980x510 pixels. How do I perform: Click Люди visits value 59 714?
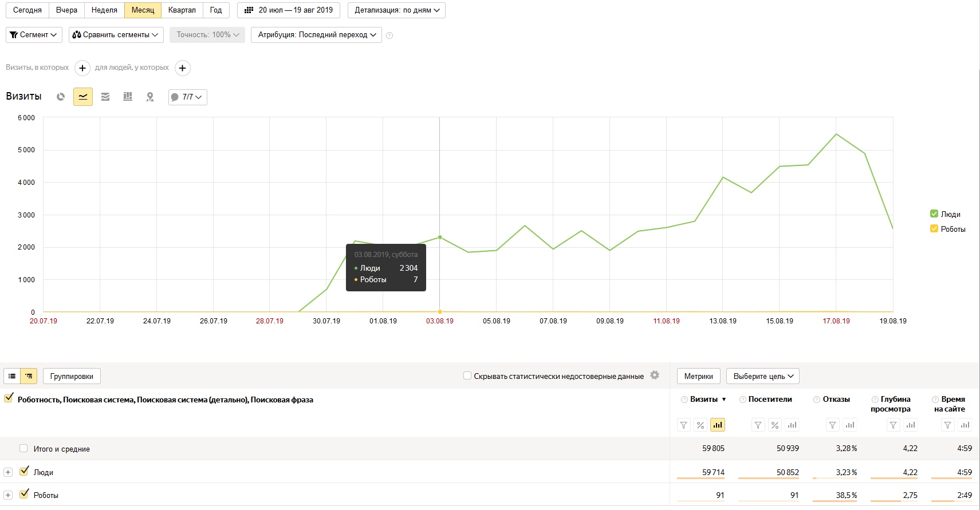pyautogui.click(x=713, y=472)
